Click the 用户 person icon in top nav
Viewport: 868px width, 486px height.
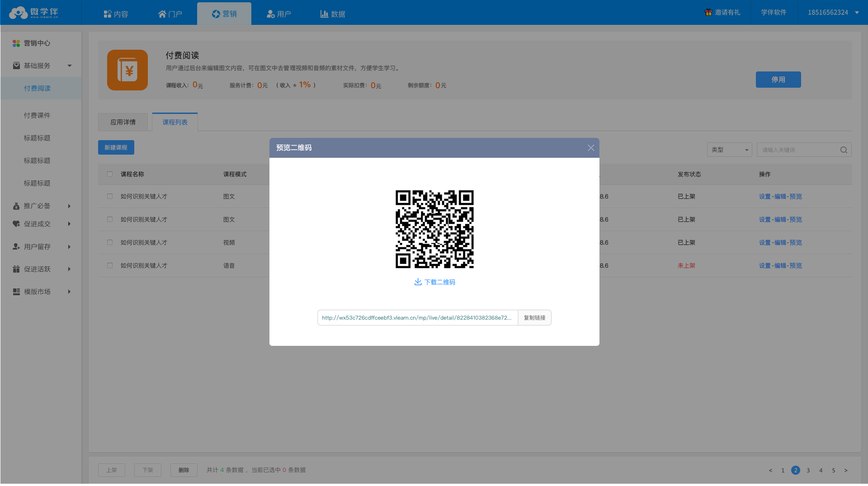[x=270, y=14]
